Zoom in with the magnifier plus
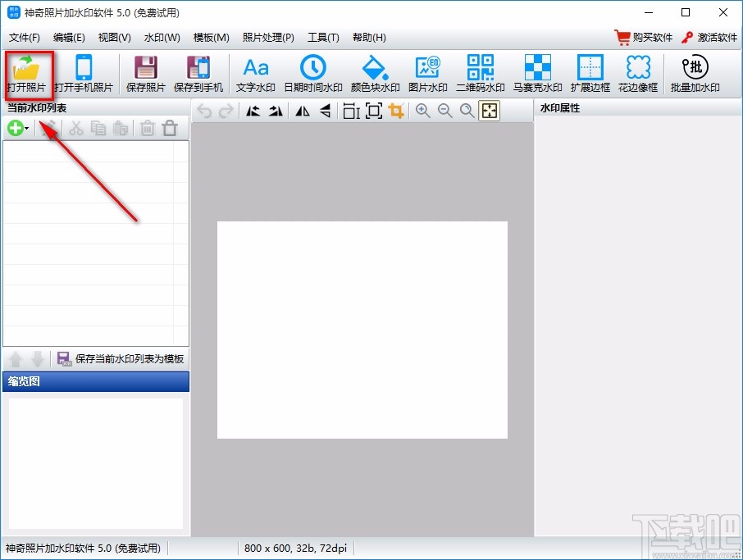 coord(422,111)
